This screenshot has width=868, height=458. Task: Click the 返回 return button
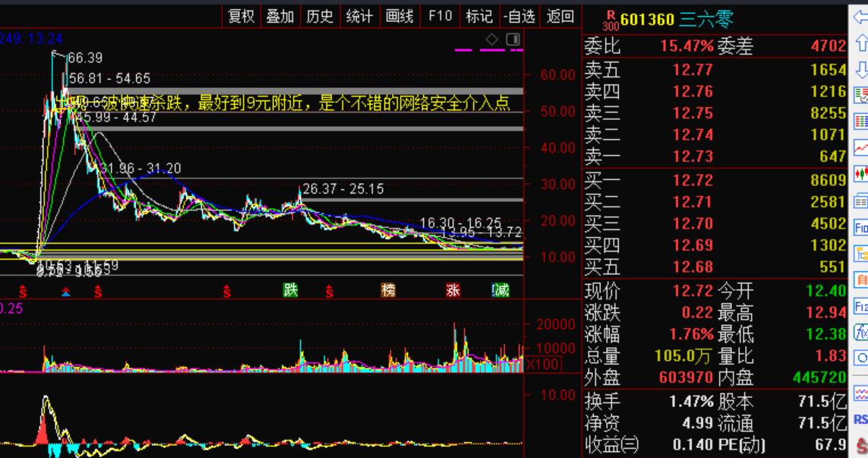[x=559, y=15]
